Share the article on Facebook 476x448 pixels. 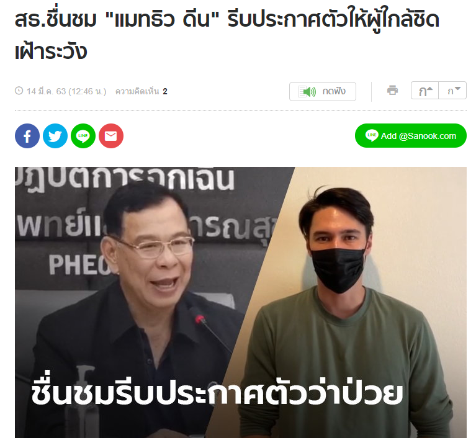click(x=27, y=136)
